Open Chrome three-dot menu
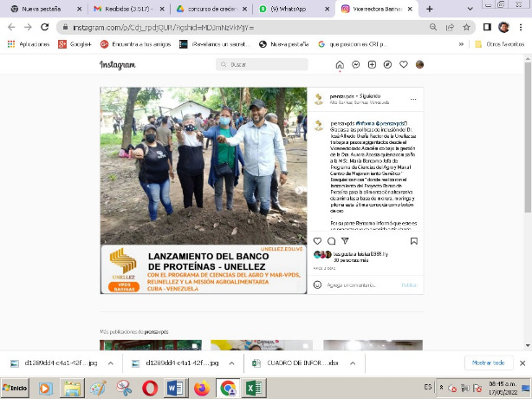532x399 pixels. 521,27
